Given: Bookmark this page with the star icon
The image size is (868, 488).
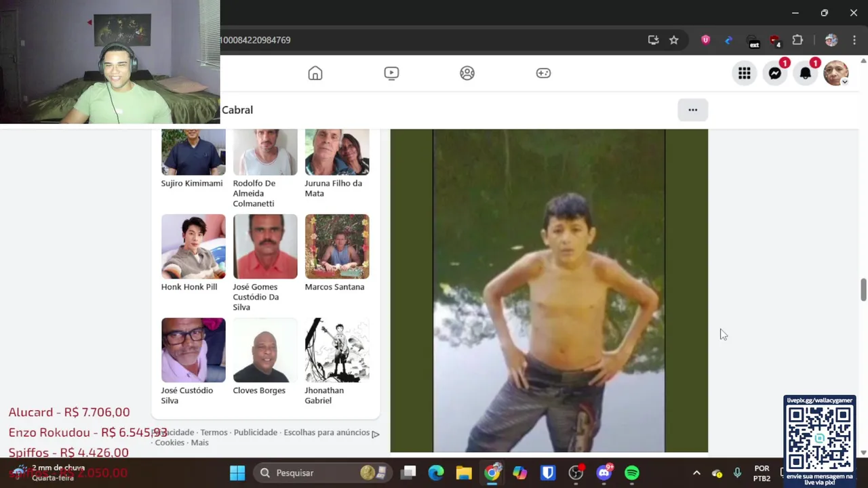Looking at the screenshot, I should [x=673, y=40].
